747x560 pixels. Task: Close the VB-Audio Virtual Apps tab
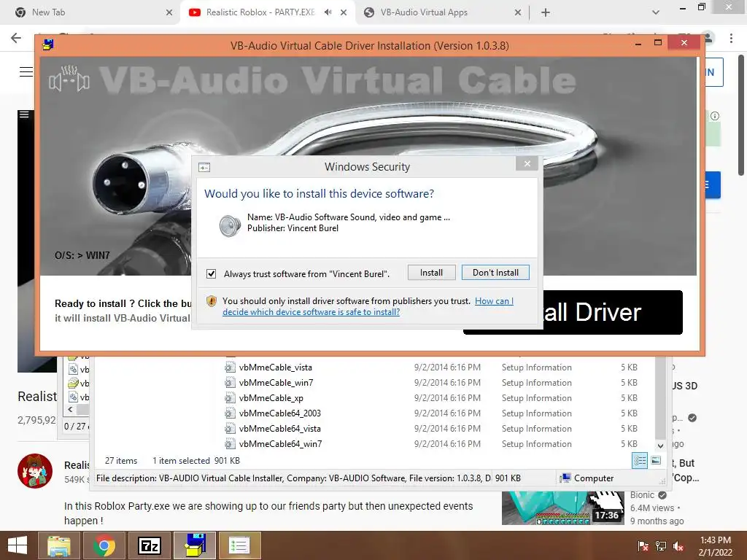[518, 12]
